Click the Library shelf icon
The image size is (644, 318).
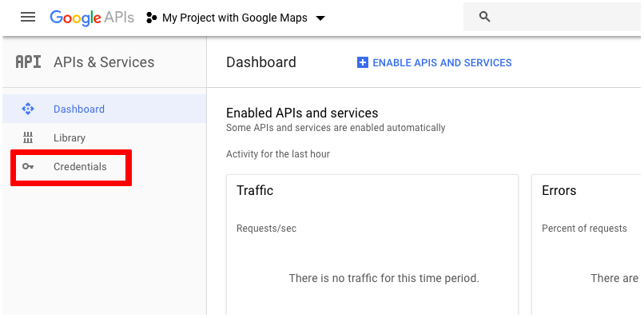(x=28, y=137)
